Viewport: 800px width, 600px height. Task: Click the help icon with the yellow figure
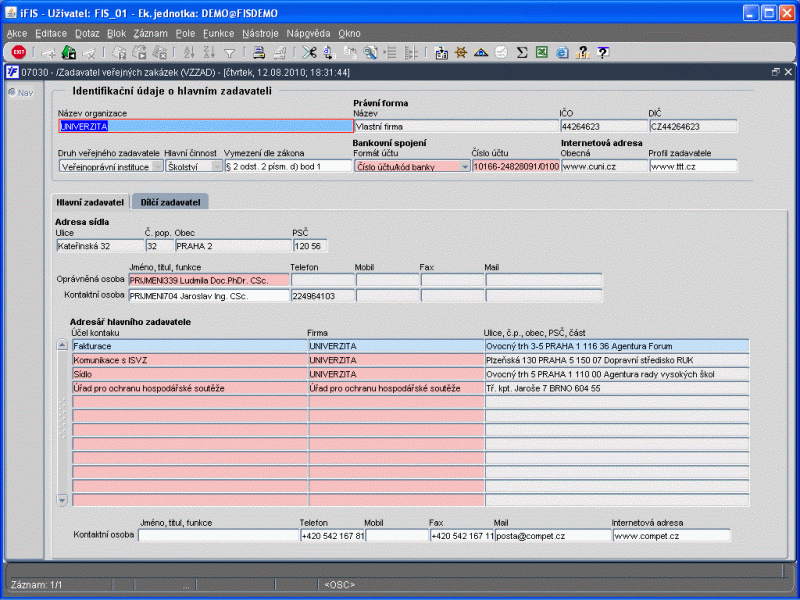tap(582, 52)
